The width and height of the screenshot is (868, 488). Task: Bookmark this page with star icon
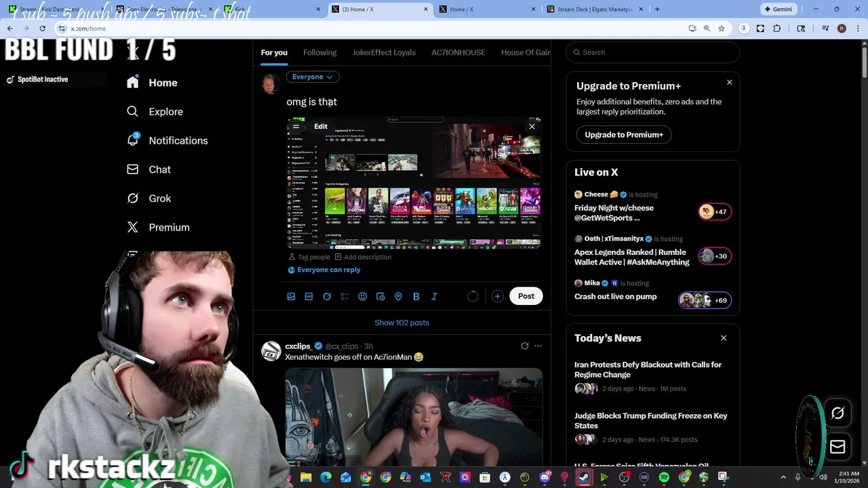tap(722, 28)
